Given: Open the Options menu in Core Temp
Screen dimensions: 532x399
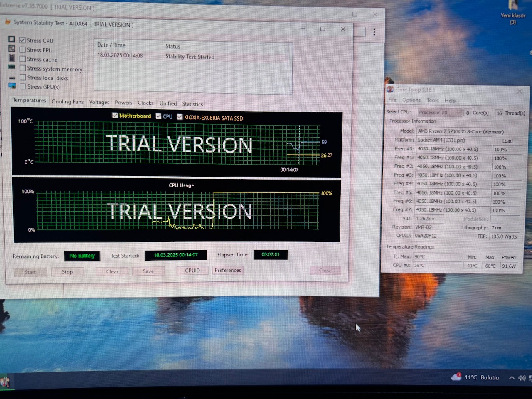Looking at the screenshot, I should tap(411, 100).
